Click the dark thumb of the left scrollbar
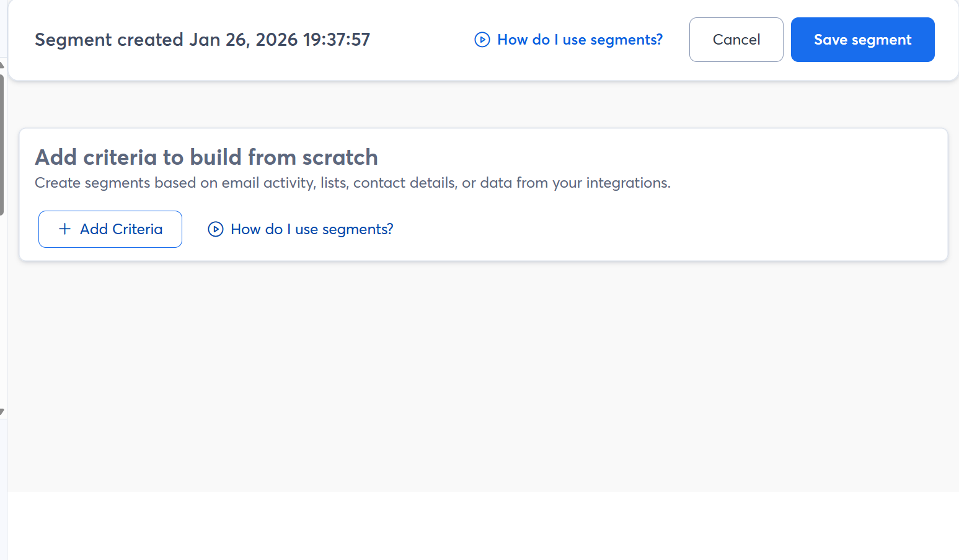The height and width of the screenshot is (560, 959). [x=2, y=142]
